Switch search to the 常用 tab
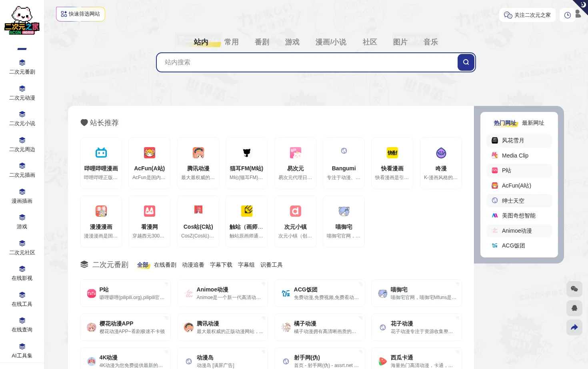 (x=231, y=42)
